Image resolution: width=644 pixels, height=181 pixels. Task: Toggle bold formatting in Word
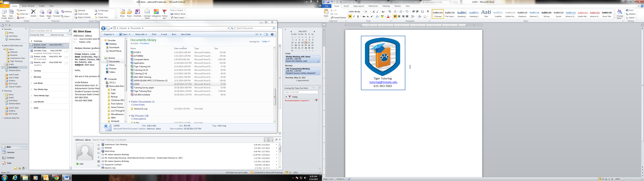[x=350, y=16]
